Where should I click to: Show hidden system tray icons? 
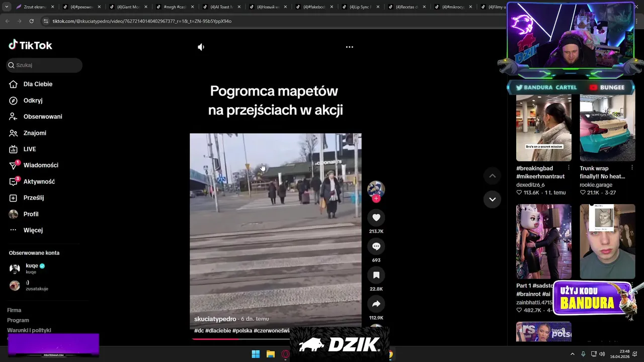tap(572, 354)
